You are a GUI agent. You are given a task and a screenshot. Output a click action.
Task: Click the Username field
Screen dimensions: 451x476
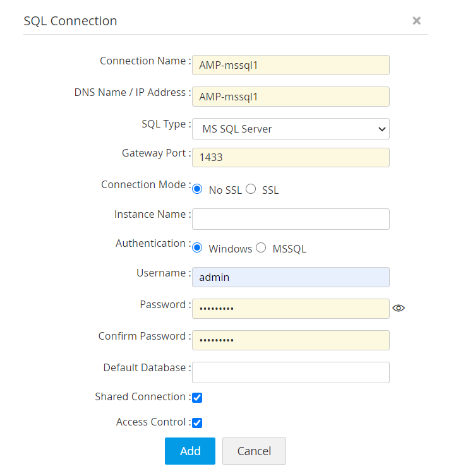coord(291,277)
